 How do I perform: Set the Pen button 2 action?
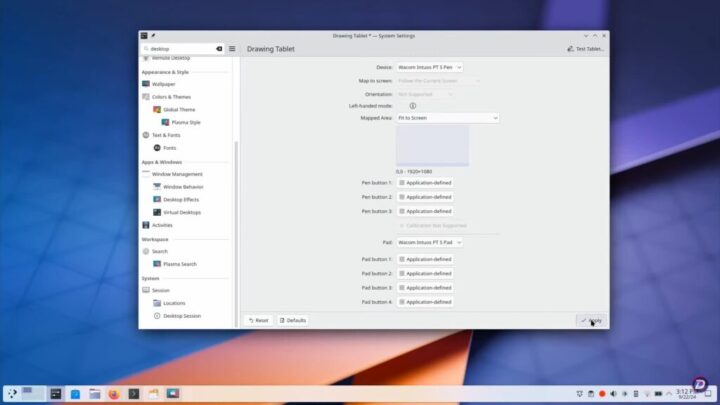(425, 197)
